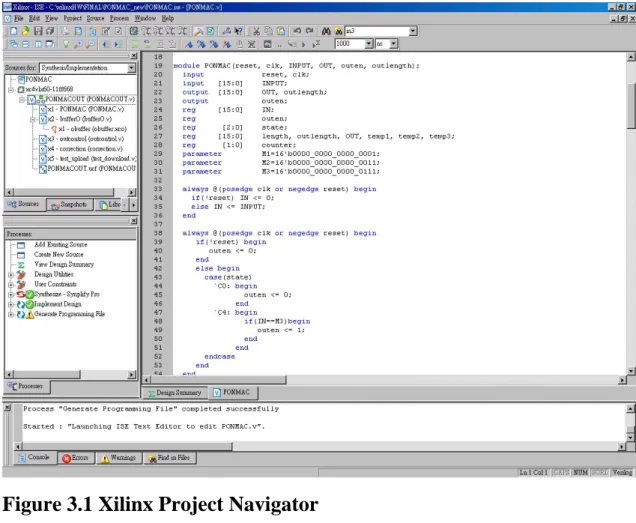Open the search text in3 dropdown
Image resolution: width=636 pixels, height=523 pixels.
coord(413,31)
